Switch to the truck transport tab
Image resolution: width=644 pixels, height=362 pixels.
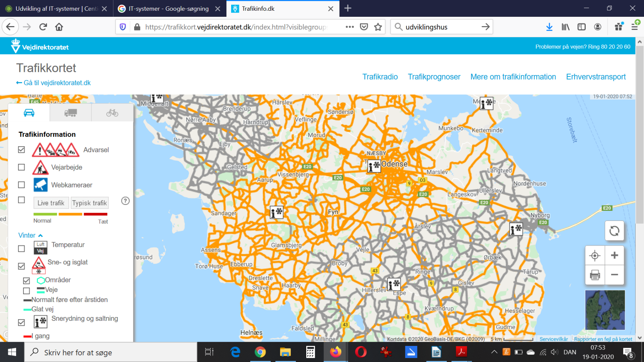70,113
